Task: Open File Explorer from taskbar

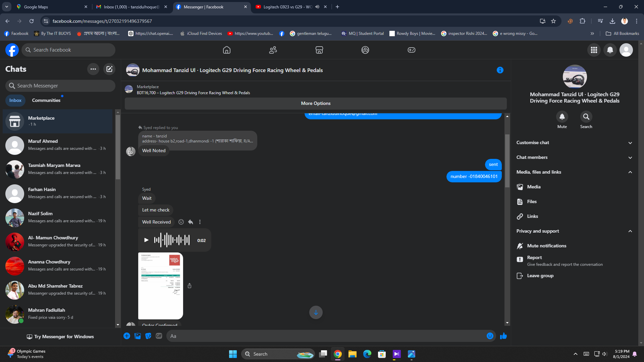Action: pyautogui.click(x=353, y=354)
